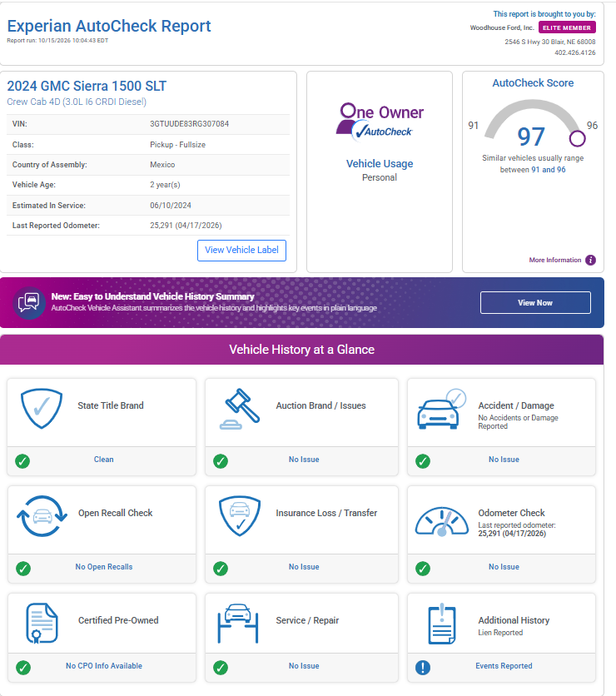616x696 pixels.
Task: Click the green check beside No Open Recalls
Action: tap(23, 569)
